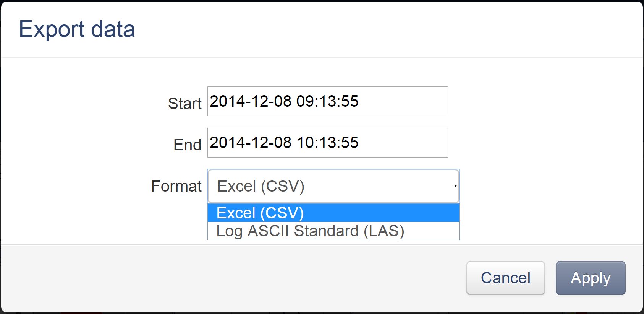Click the End label
The width and height of the screenshot is (644, 314).
click(187, 144)
